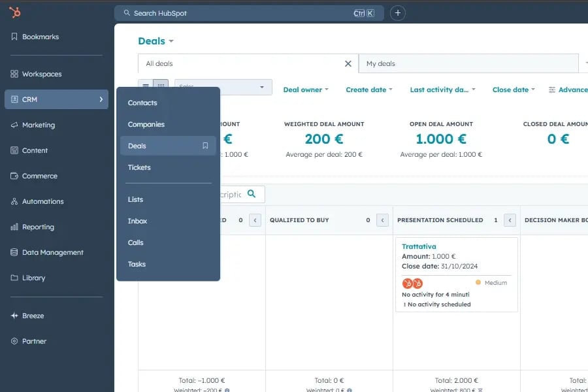Click the deal search magnifier icon
Screen dimensions: 588x392
(252, 194)
